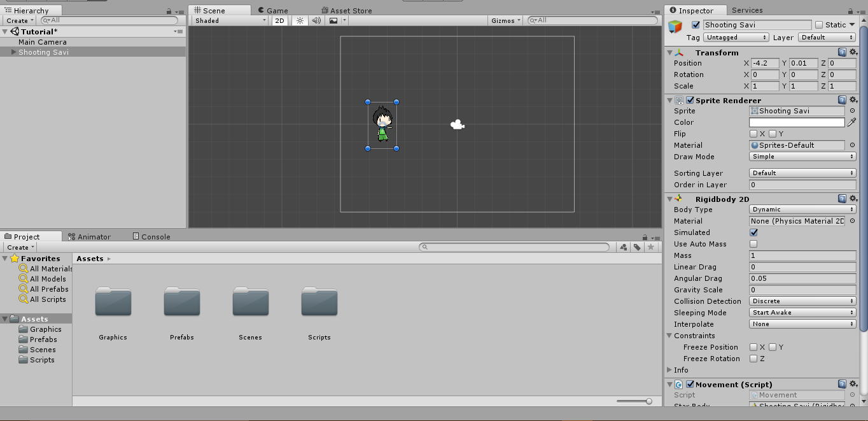The height and width of the screenshot is (421, 868).
Task: Pick color with eyedropper icon
Action: [x=851, y=122]
